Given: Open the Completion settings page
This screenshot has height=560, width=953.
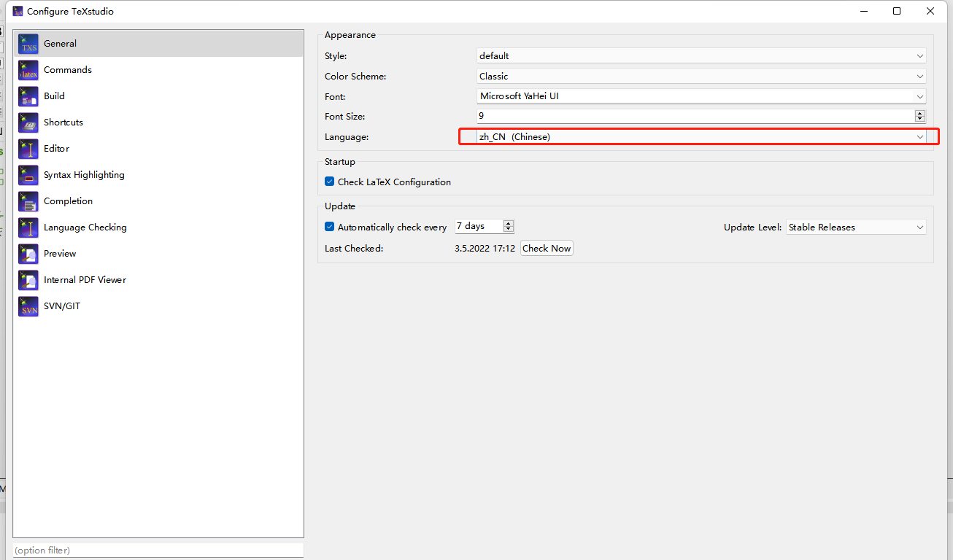Looking at the screenshot, I should coord(158,201).
